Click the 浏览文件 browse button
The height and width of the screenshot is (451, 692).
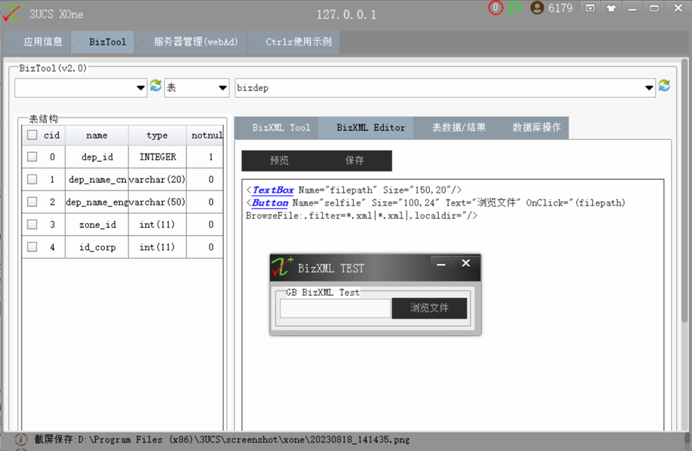pos(429,308)
